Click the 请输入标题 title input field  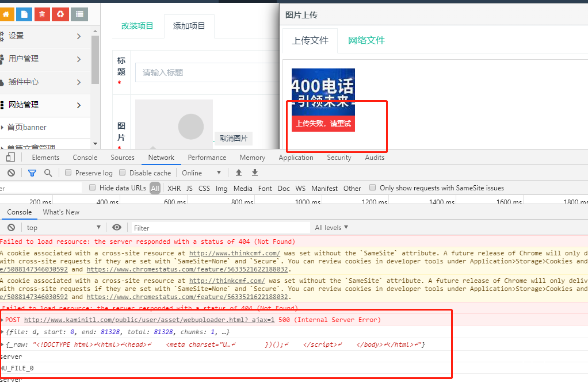207,72
